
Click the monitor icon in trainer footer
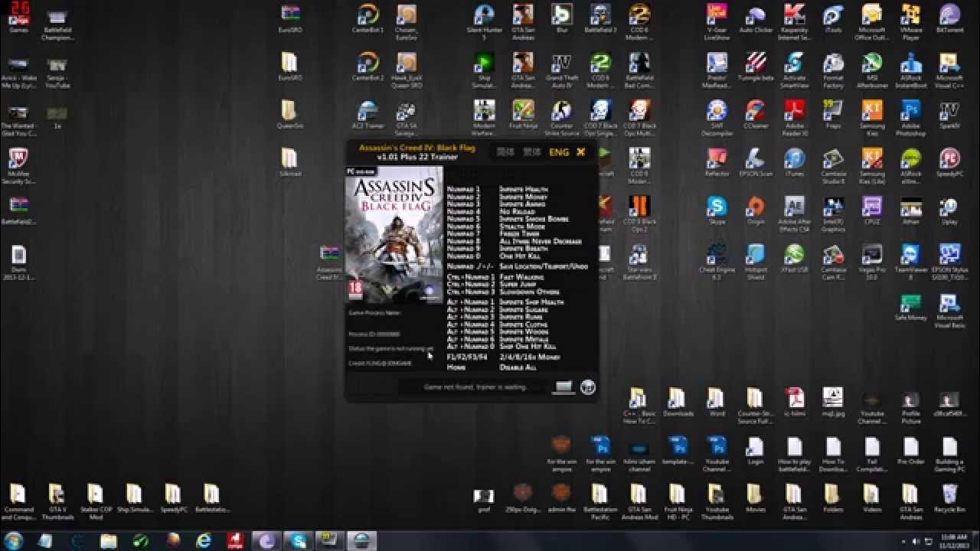[x=563, y=387]
